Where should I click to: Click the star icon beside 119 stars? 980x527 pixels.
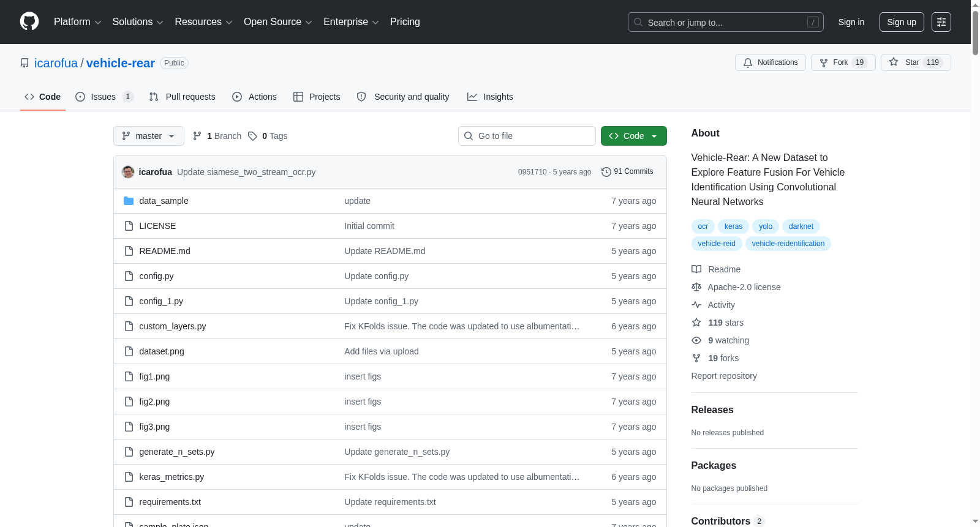[696, 323]
